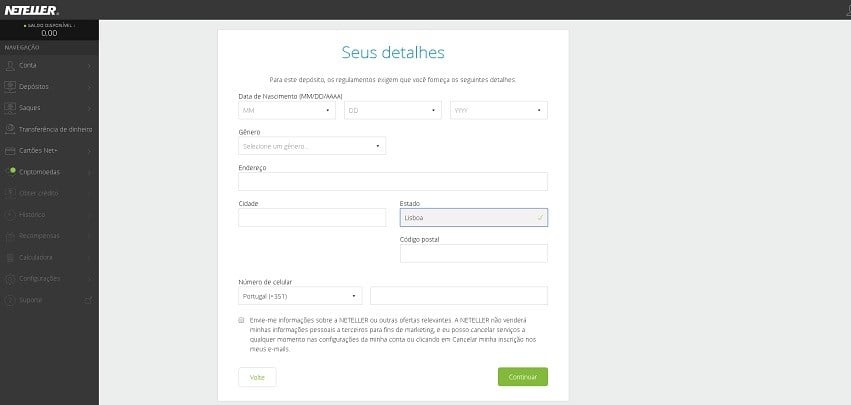Open the Suporte external link icon
The height and width of the screenshot is (405, 851).
pos(89,300)
